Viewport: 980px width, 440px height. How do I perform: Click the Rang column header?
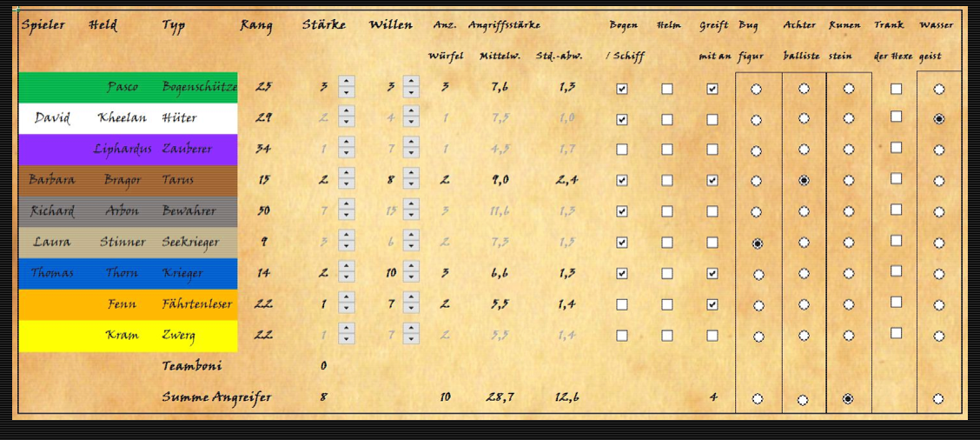[x=255, y=25]
